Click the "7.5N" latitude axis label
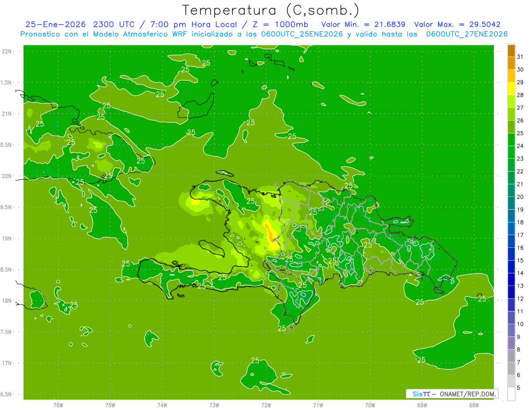Image resolution: width=532 pixels, height=411 pixels. click(x=7, y=332)
